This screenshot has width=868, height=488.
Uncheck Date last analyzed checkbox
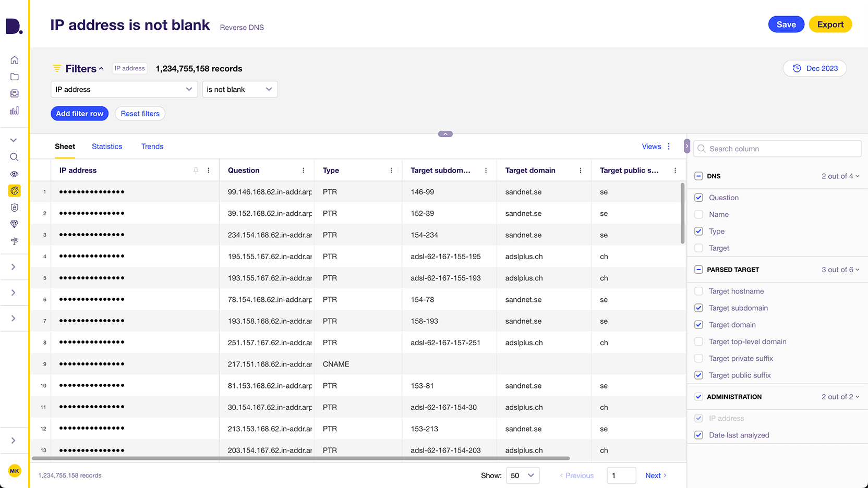point(699,435)
